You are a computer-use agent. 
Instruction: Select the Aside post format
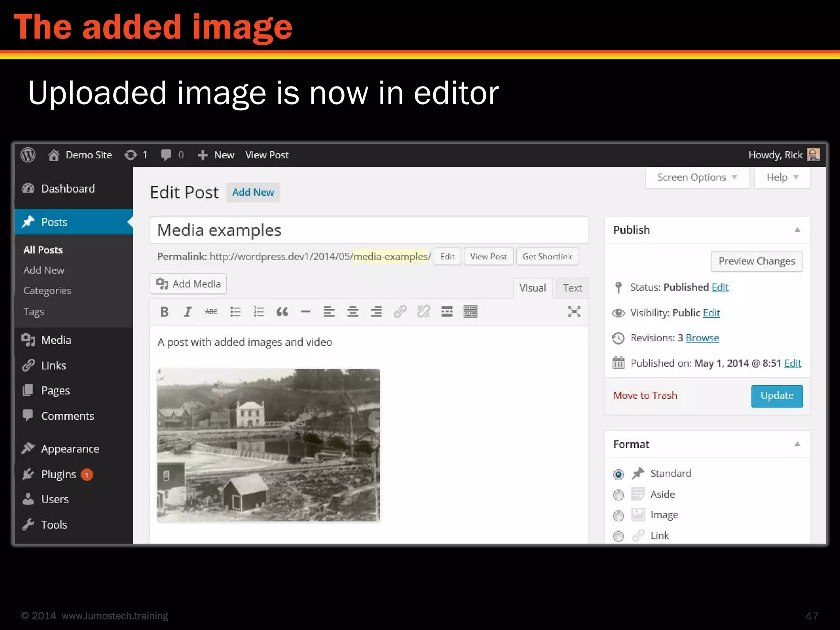[619, 495]
